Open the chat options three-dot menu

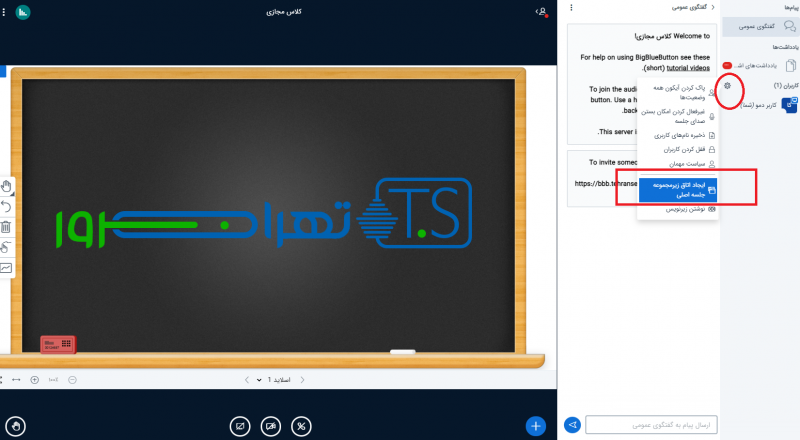click(x=571, y=8)
